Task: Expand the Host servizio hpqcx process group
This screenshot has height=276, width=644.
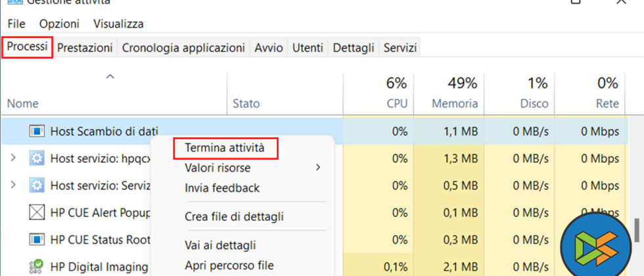Action: (14, 158)
